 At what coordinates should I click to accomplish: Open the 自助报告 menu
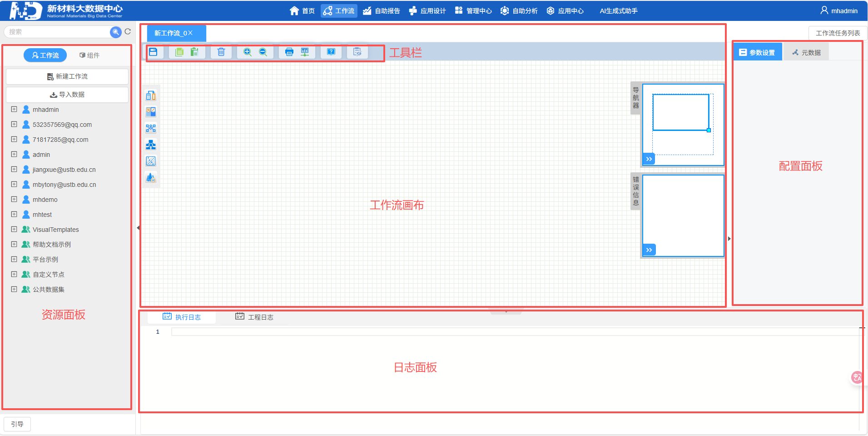coord(382,11)
